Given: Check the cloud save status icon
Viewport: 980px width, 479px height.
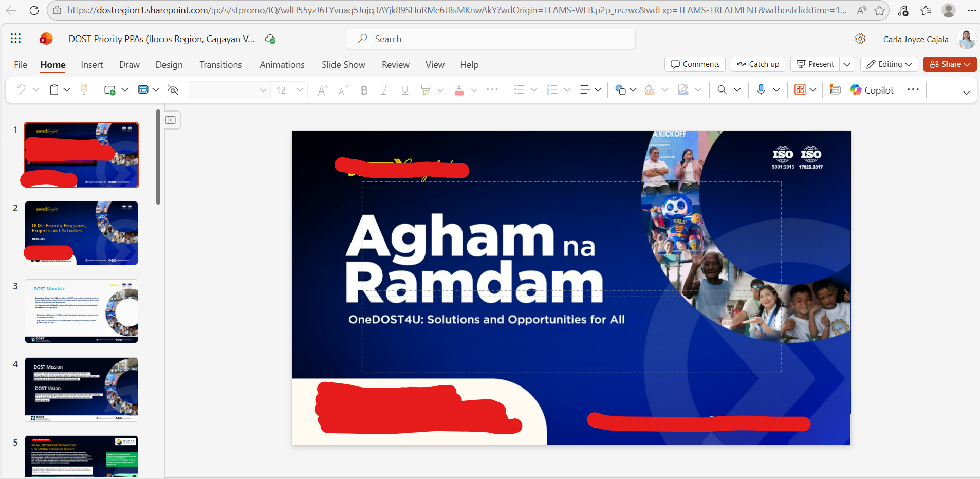Looking at the screenshot, I should [x=270, y=39].
